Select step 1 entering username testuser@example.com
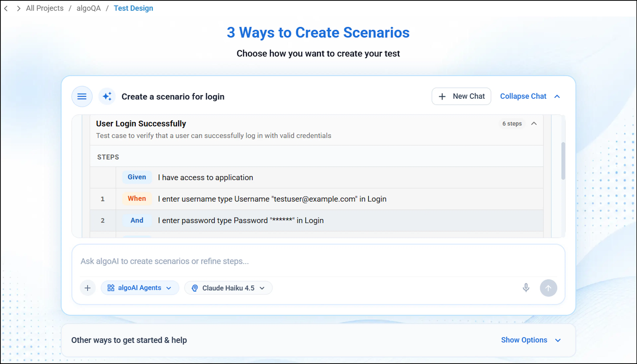This screenshot has height=364, width=637. click(x=317, y=199)
